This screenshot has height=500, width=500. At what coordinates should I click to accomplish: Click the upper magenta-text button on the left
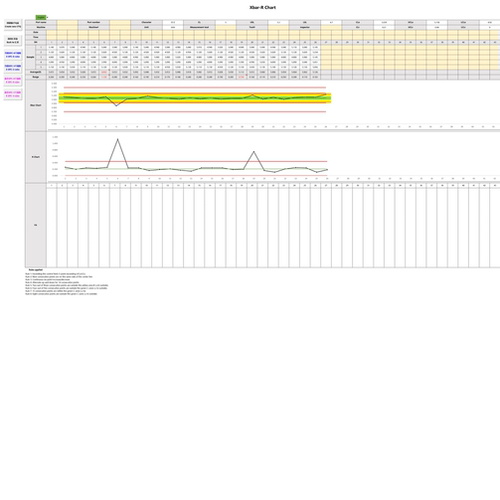click(13, 80)
